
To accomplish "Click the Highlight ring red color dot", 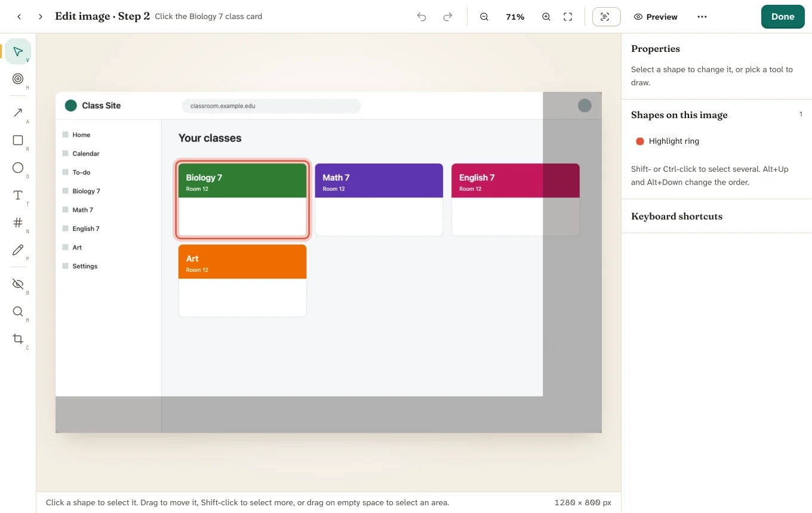I will tap(640, 141).
